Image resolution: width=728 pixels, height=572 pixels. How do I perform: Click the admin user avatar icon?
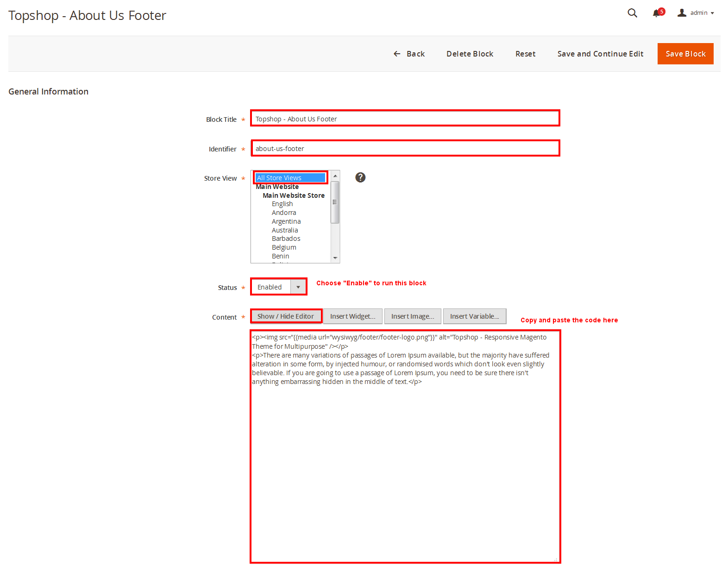tap(682, 13)
